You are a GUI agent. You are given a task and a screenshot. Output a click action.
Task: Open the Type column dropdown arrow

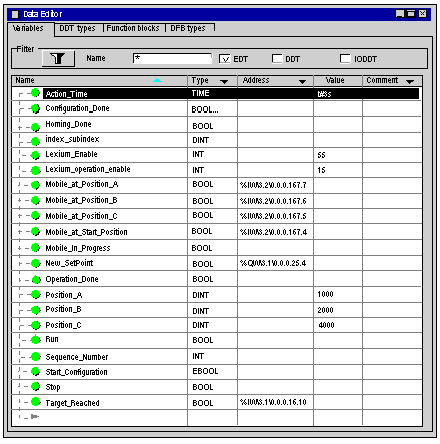(x=224, y=82)
